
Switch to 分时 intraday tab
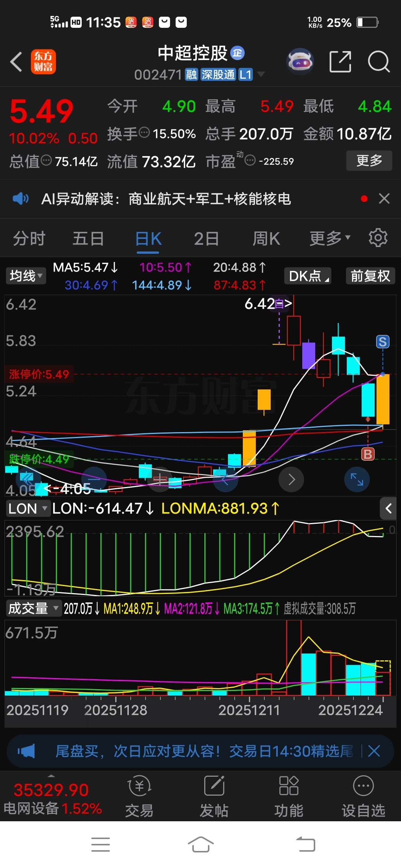coord(29,238)
